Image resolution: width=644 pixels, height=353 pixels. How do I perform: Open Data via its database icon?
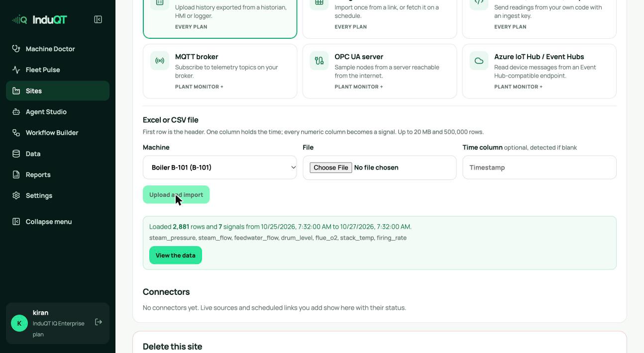point(16,154)
